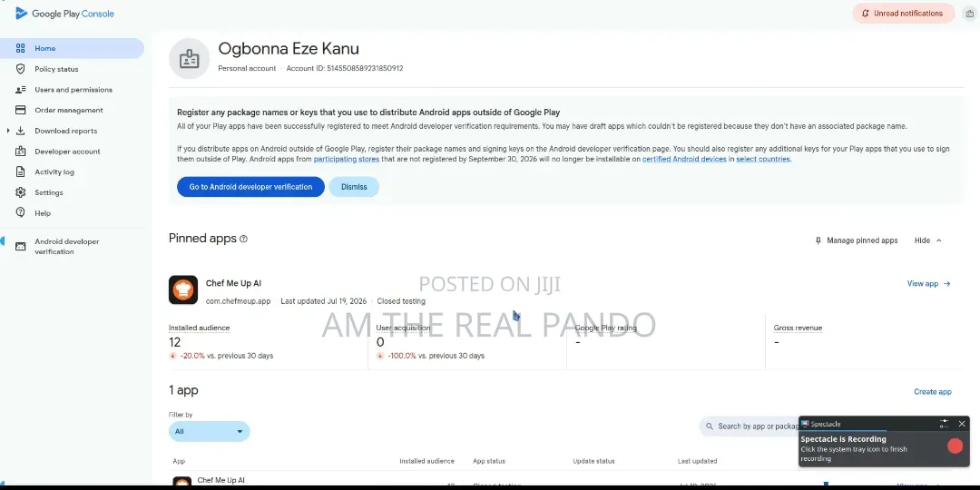Screen dimensions: 980x490
Task: Open the participating stores link
Action: 347,159
